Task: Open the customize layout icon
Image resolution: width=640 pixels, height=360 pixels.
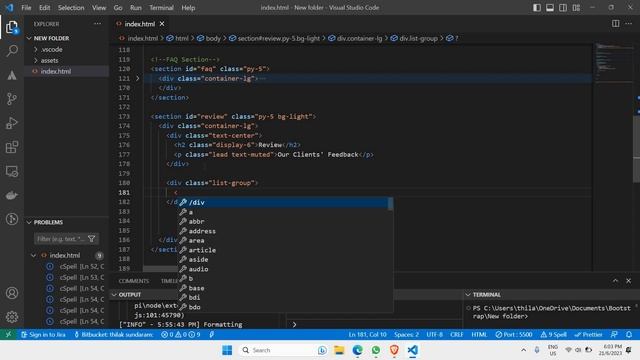Action: coord(576,7)
